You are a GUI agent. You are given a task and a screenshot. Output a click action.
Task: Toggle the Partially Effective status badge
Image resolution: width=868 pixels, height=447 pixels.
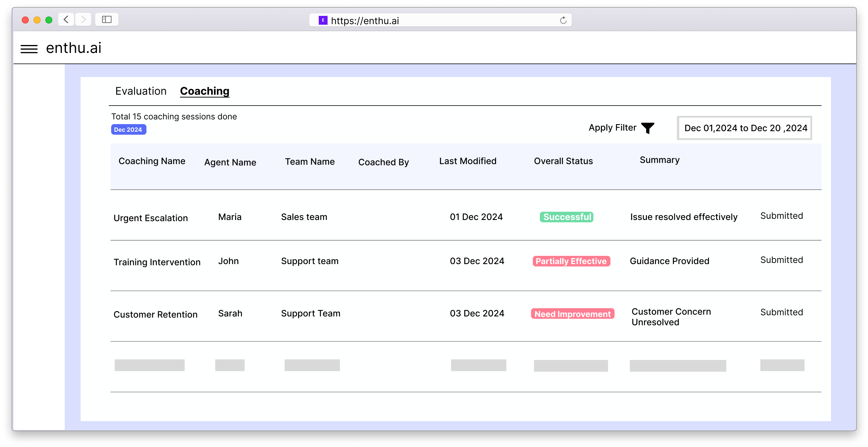coord(571,261)
